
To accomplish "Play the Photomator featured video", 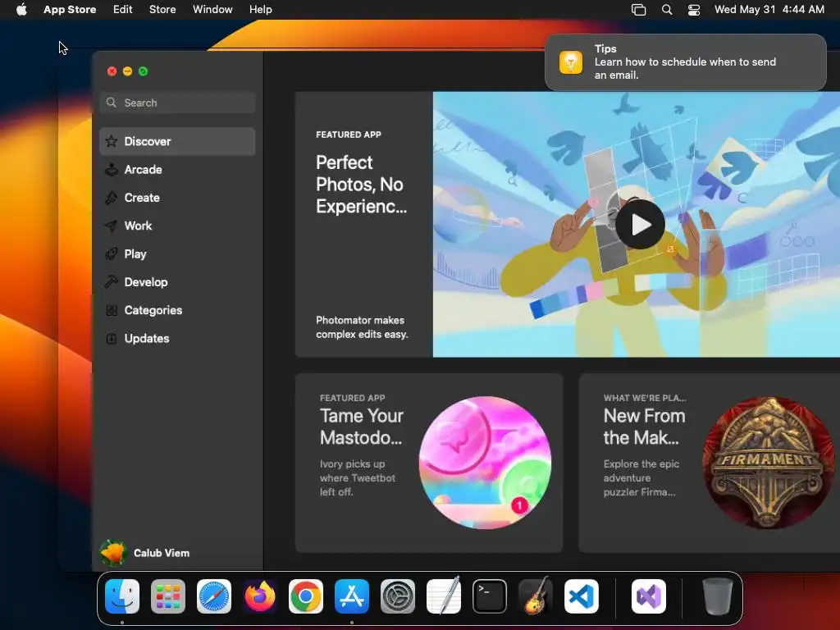I will pyautogui.click(x=640, y=225).
